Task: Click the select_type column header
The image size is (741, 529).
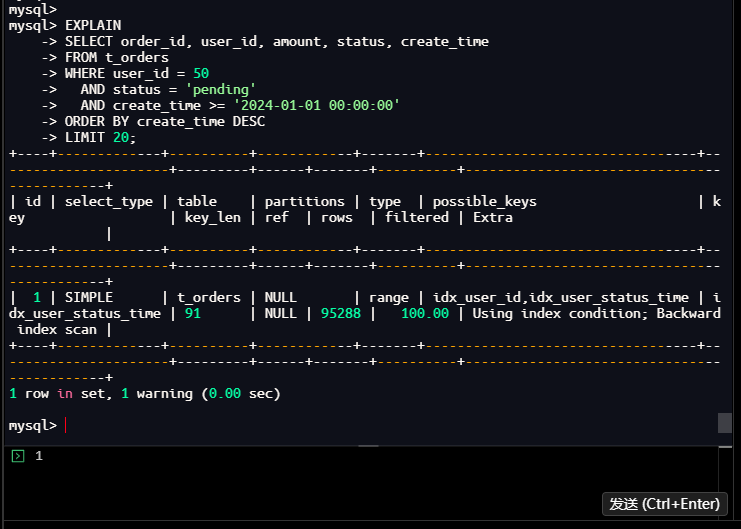Action: 109,201
